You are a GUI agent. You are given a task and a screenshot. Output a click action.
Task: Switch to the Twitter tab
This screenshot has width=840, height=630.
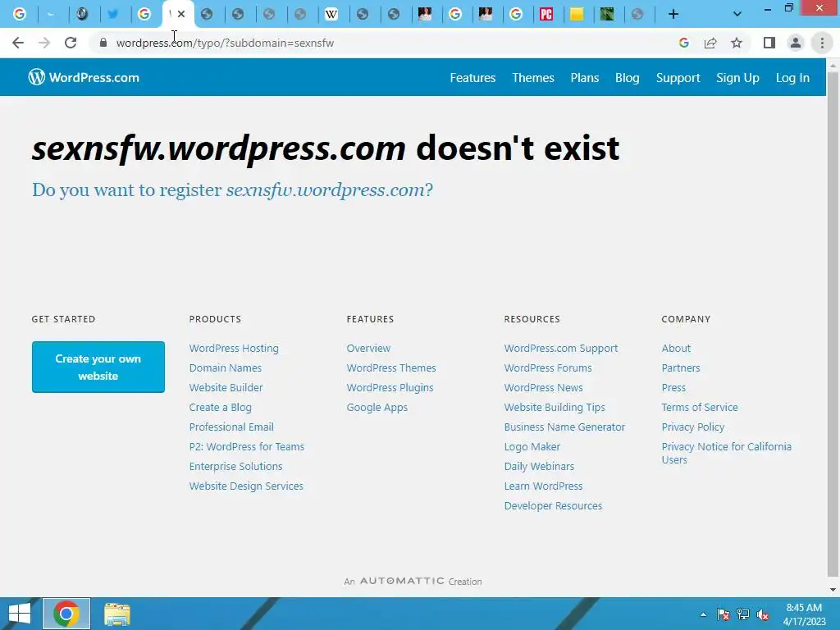click(113, 15)
